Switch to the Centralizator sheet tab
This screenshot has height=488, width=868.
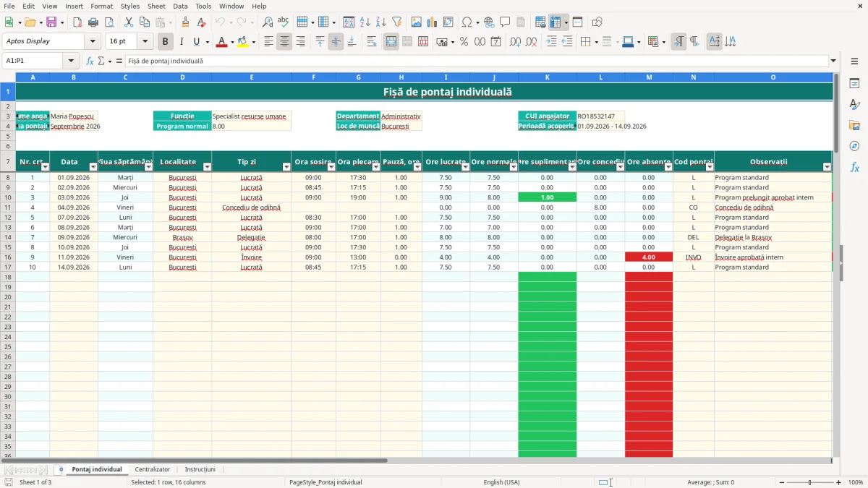[153, 469]
